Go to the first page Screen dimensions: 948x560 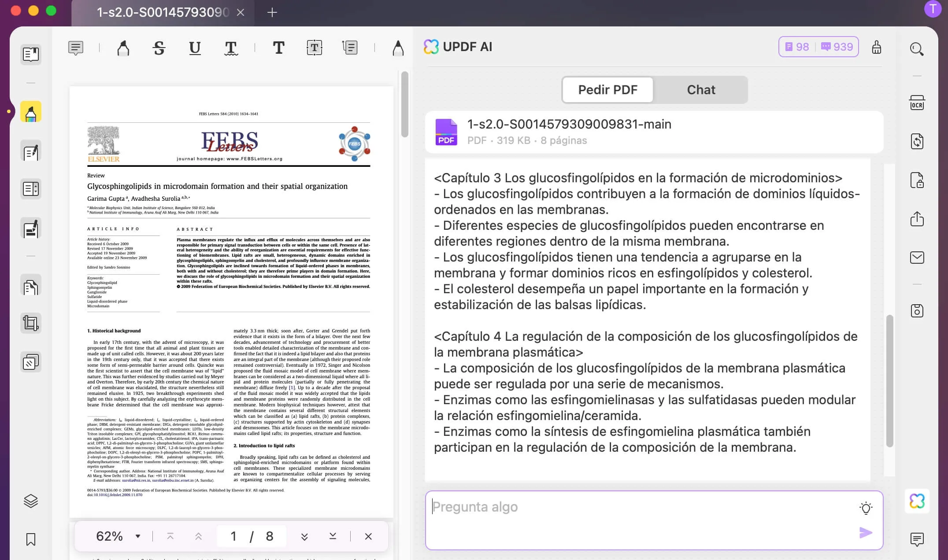(170, 536)
